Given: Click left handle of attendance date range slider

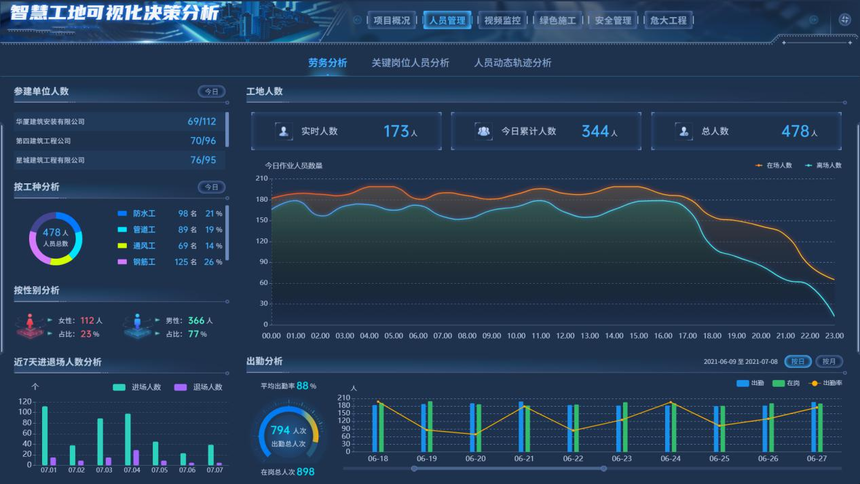Looking at the screenshot, I should [x=414, y=469].
